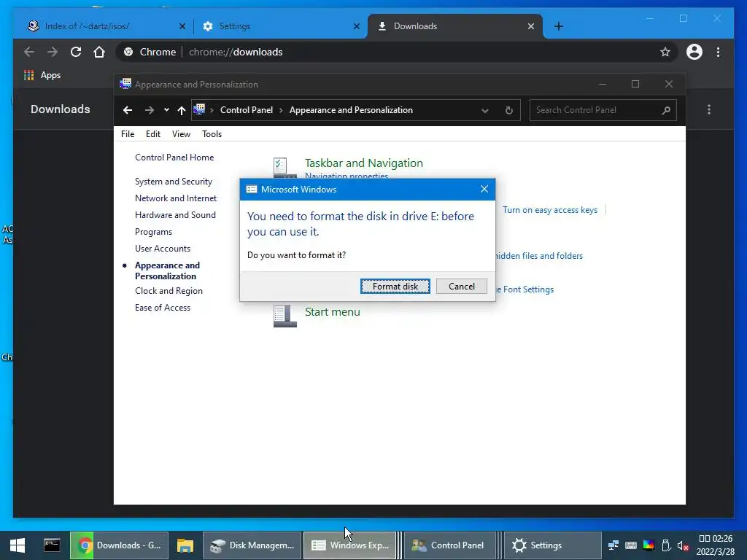This screenshot has height=560, width=747.
Task: Click Appearance and Personalization breadcrumb
Action: coord(351,110)
